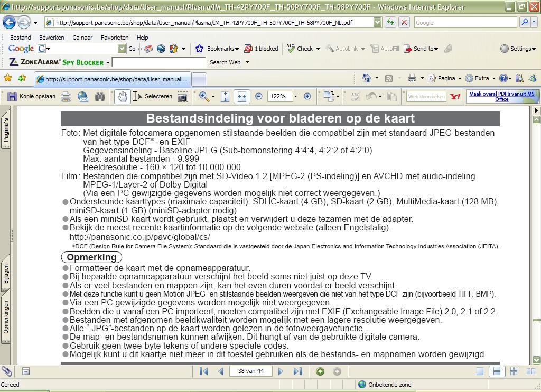This screenshot has width=541, height=392.
Task: Add to Favorites star-plus icon
Action: coord(22,78)
